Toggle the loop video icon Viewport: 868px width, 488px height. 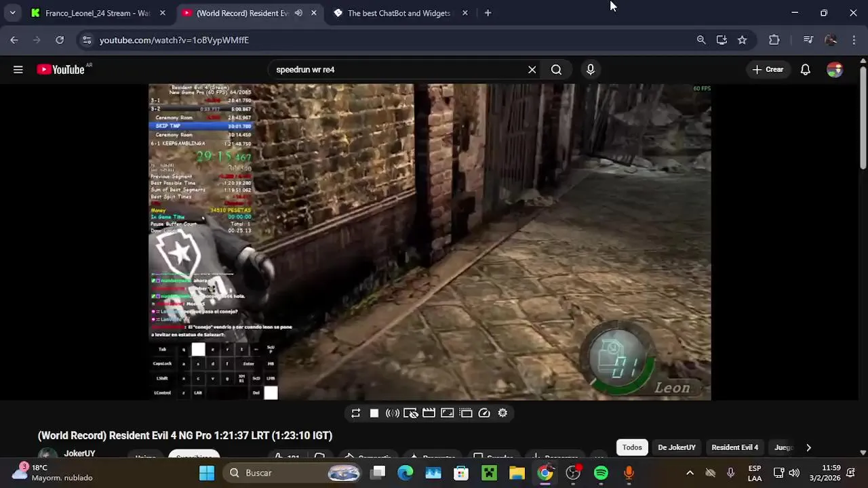(x=355, y=413)
